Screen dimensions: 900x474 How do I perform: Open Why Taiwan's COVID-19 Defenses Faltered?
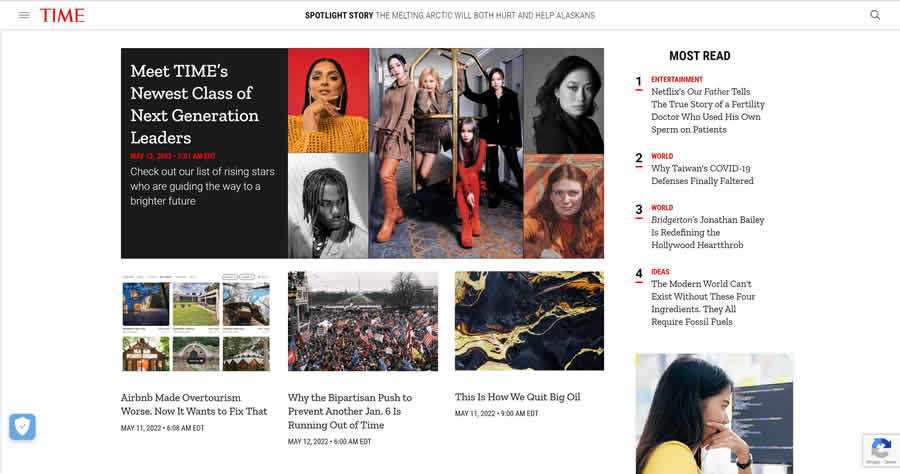[x=702, y=175]
